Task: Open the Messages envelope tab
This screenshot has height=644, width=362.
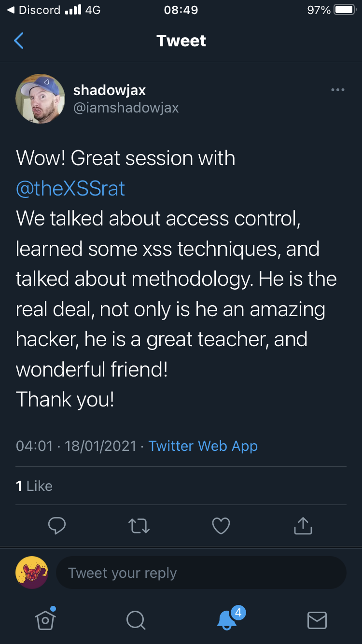Action: [317, 620]
